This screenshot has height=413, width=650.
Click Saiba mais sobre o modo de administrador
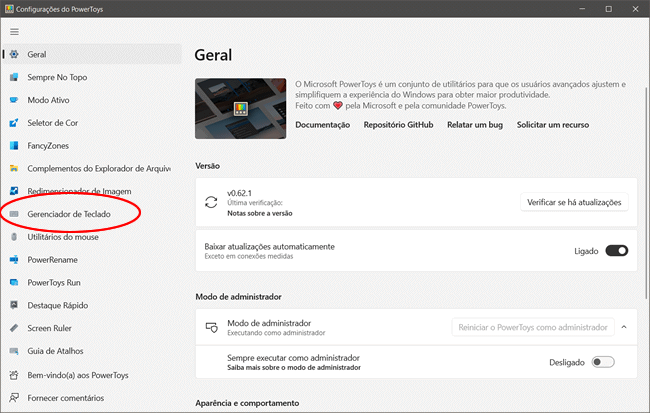click(x=293, y=367)
